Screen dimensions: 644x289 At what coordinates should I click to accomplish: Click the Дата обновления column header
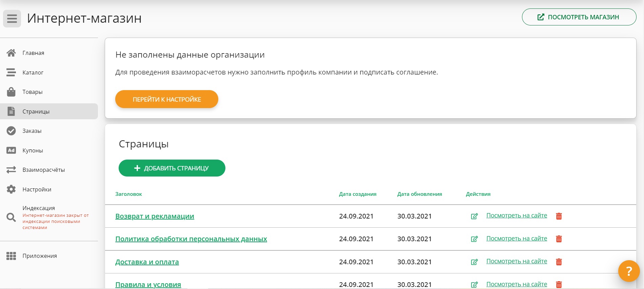420,194
